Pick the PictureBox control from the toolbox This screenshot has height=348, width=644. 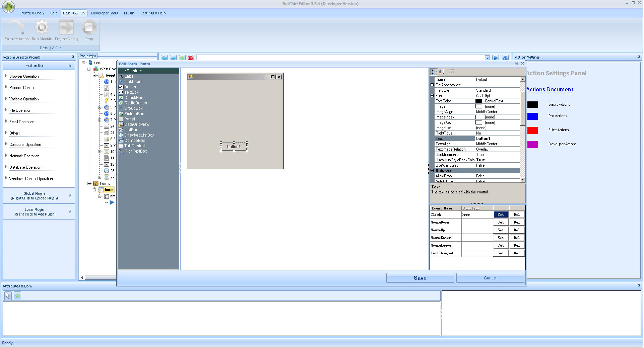tap(134, 114)
